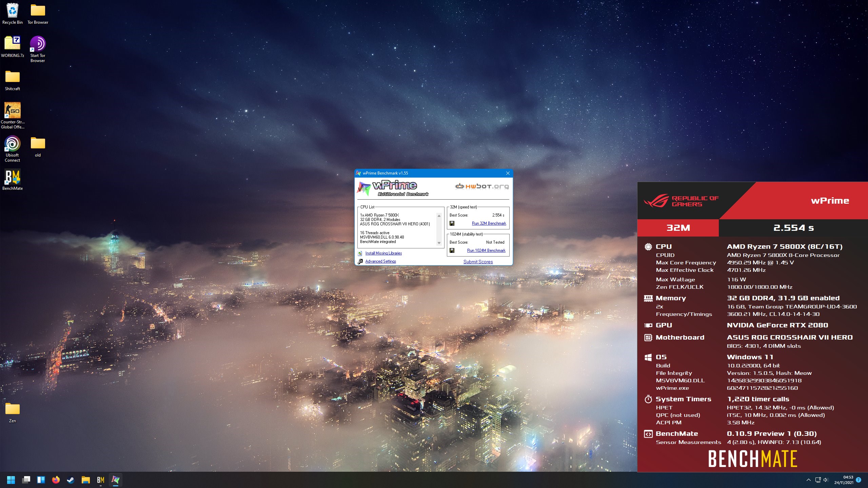
Task: Select the Start Tor Browser shortcut
Action: [38, 49]
